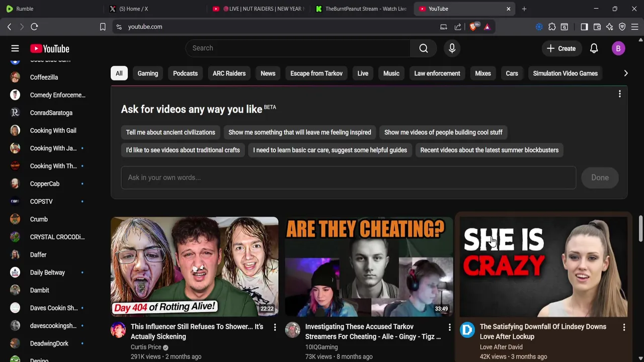Viewport: 644px width, 362px height.
Task: Click the Brave Rewards triangle icon
Action: [487, 27]
